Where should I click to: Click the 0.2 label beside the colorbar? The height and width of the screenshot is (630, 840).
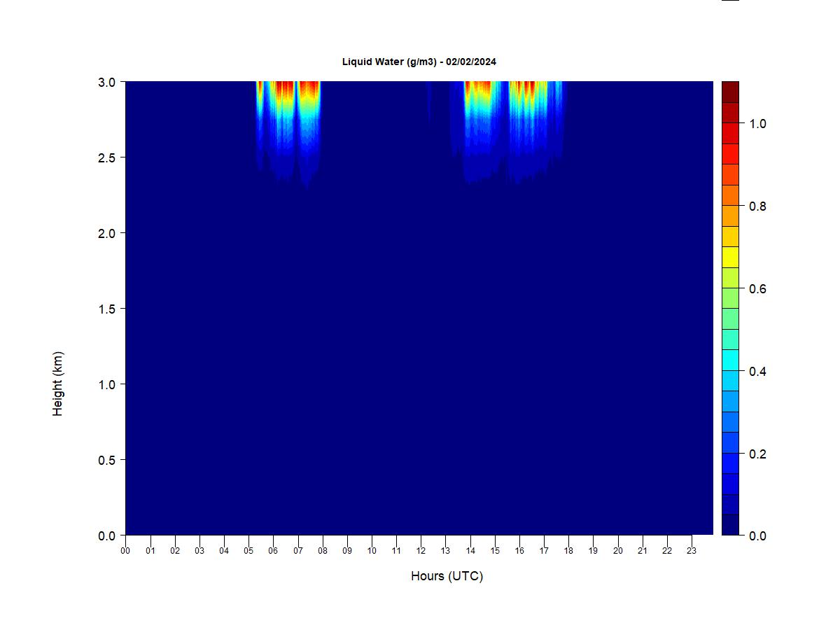click(757, 454)
